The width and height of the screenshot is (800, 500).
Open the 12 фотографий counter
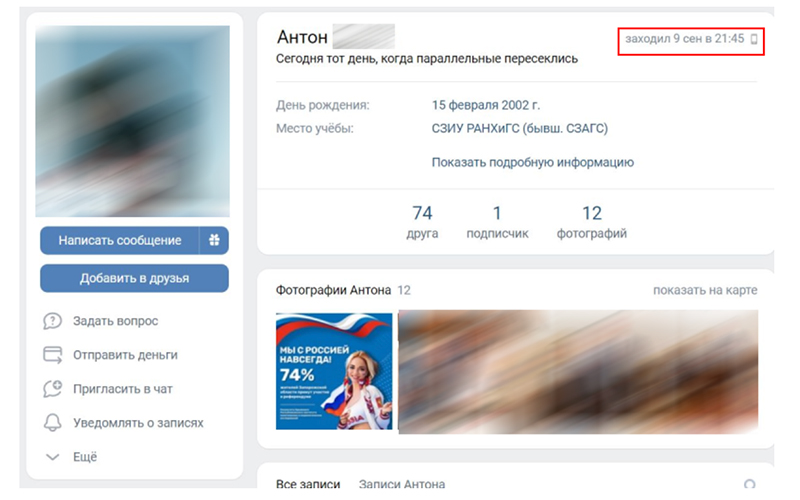592,221
